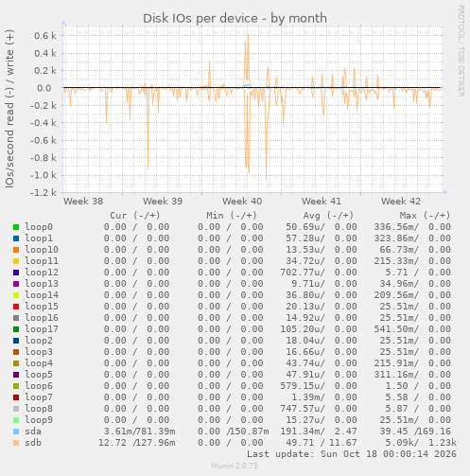Click the sda light blue legend swatch
Screen dimensions: 470x476
[16, 432]
